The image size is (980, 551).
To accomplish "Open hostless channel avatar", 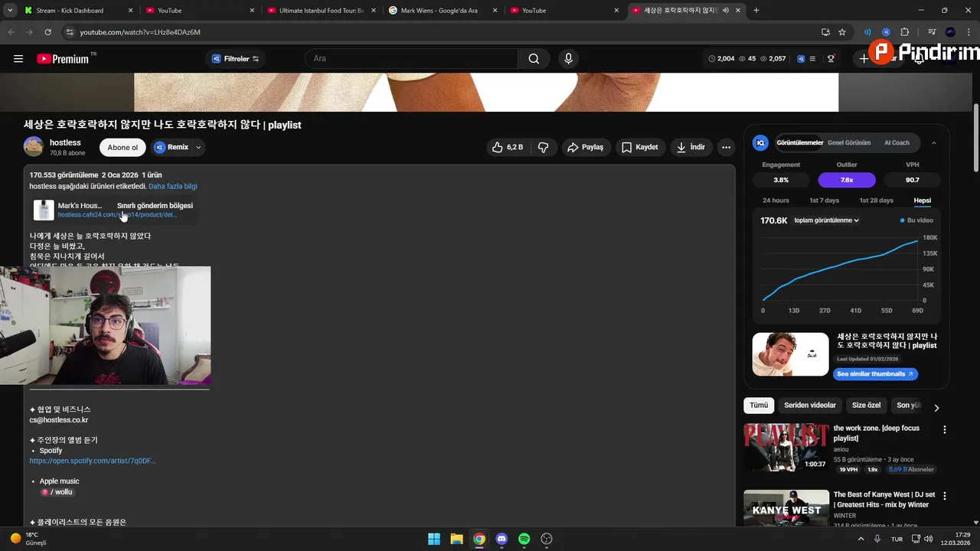I will coord(34,146).
